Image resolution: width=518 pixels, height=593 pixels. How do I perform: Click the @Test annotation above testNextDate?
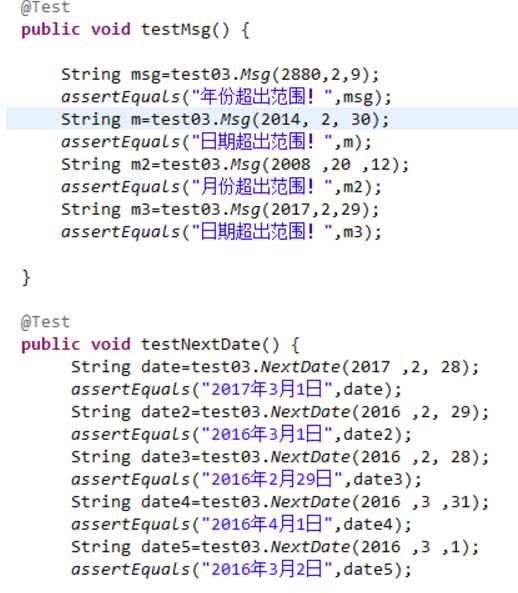point(45,322)
